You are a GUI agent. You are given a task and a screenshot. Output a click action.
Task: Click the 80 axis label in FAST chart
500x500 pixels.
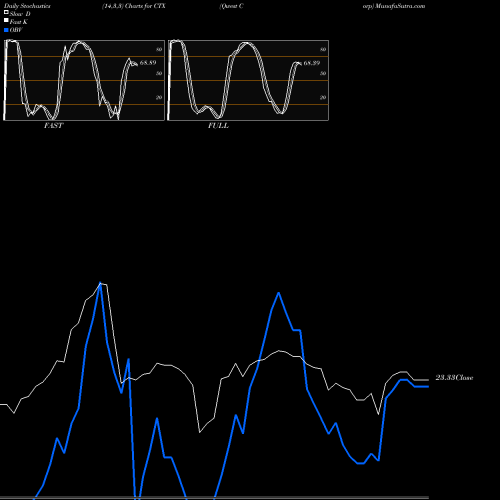point(159,49)
